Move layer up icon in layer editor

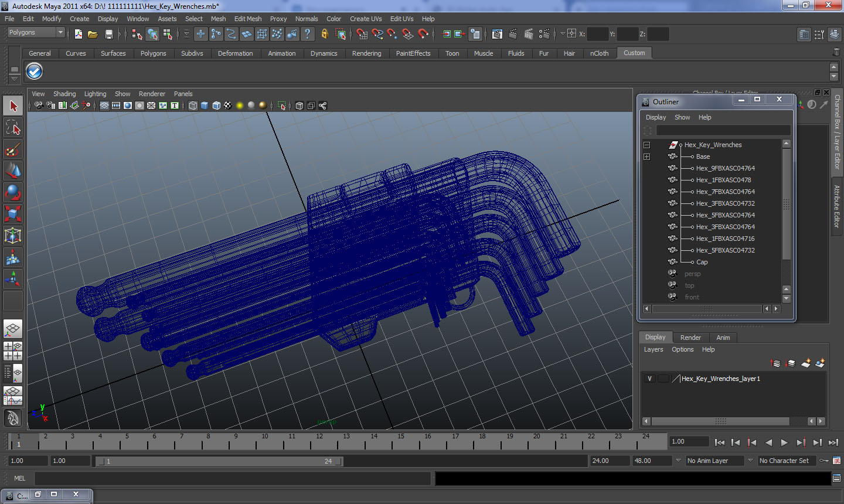coord(775,363)
